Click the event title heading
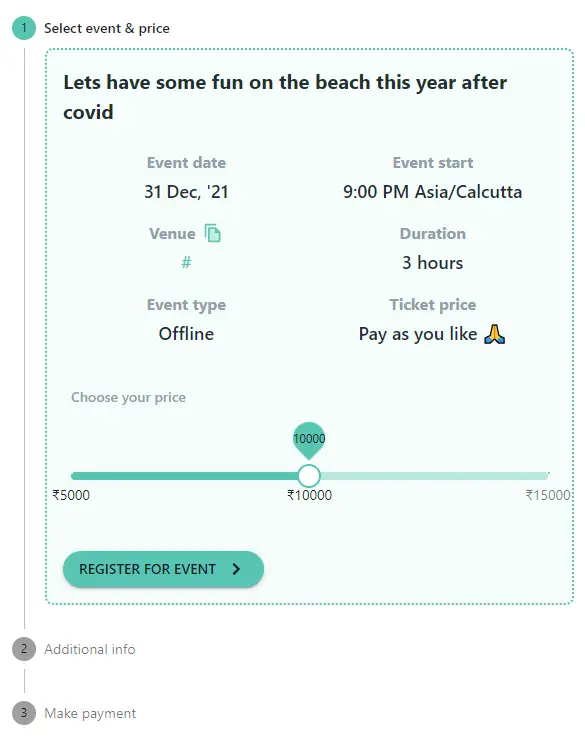The image size is (585, 745). 285,97
